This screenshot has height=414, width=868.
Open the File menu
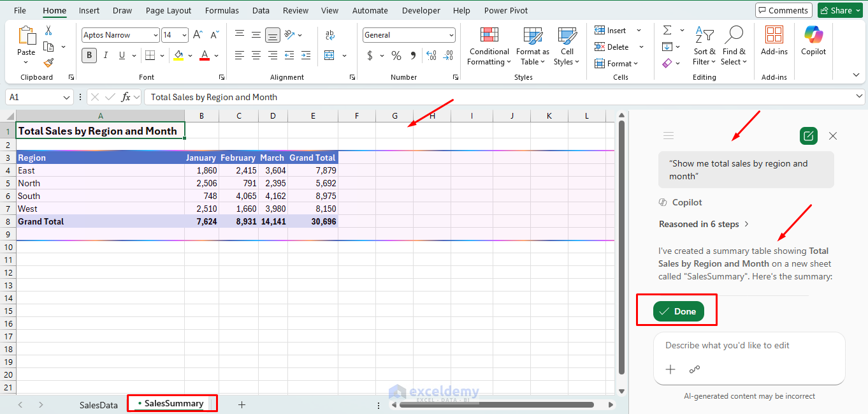coord(20,10)
